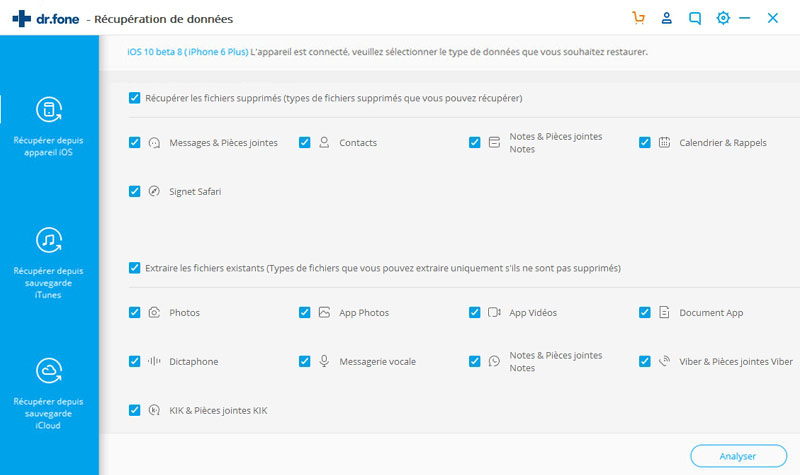Open the feedback chat icon

694,18
